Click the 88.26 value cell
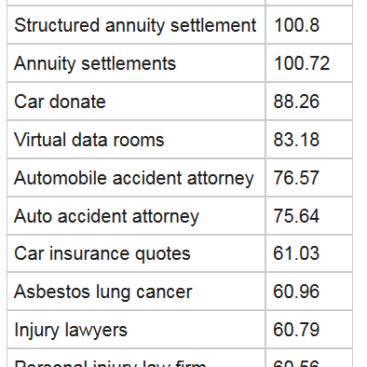The image size is (367, 367). (x=309, y=101)
